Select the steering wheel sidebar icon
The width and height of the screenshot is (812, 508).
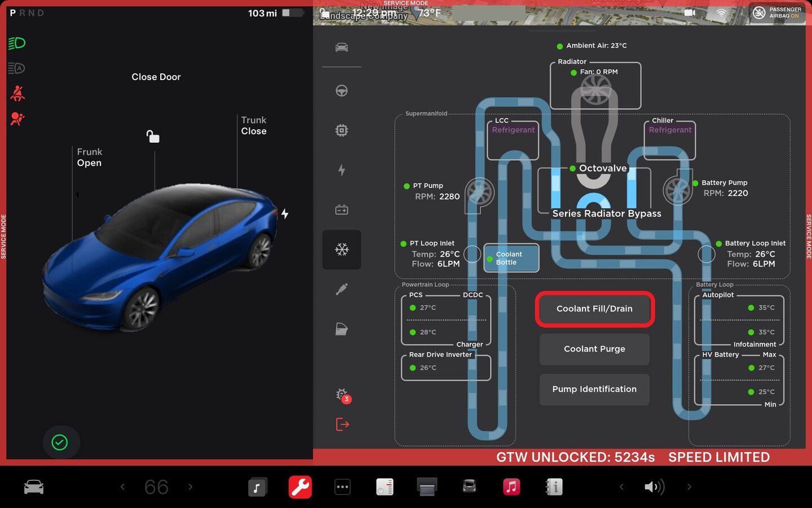click(342, 91)
